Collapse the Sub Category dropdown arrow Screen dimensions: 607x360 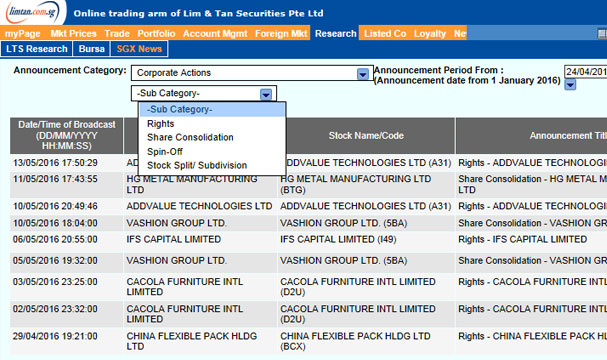(x=266, y=94)
